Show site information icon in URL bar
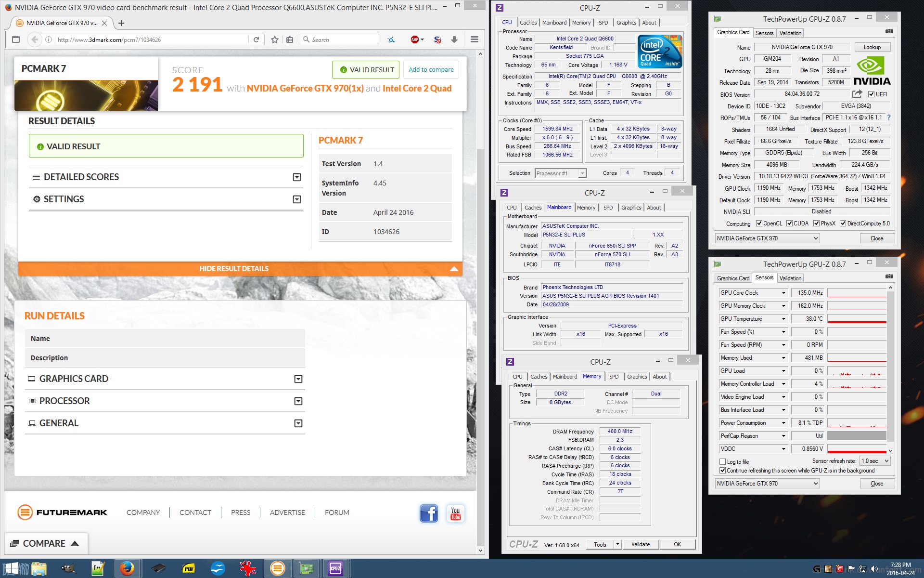This screenshot has width=924, height=578. 49,39
